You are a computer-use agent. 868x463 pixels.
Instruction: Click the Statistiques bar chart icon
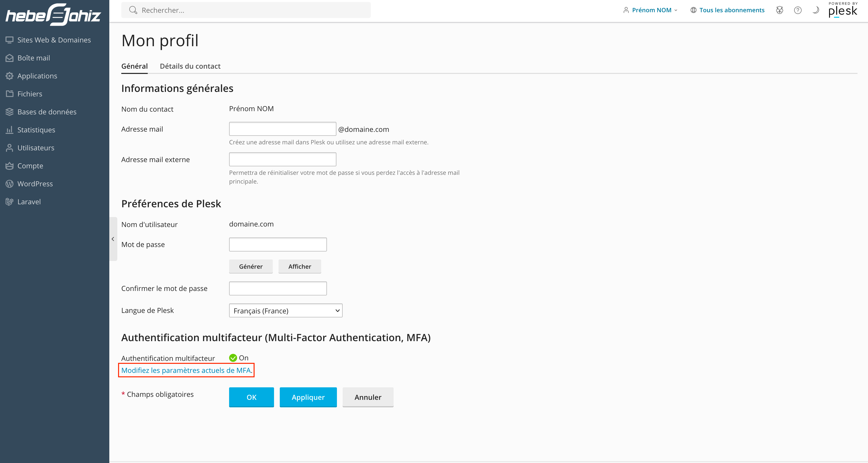[9, 130]
